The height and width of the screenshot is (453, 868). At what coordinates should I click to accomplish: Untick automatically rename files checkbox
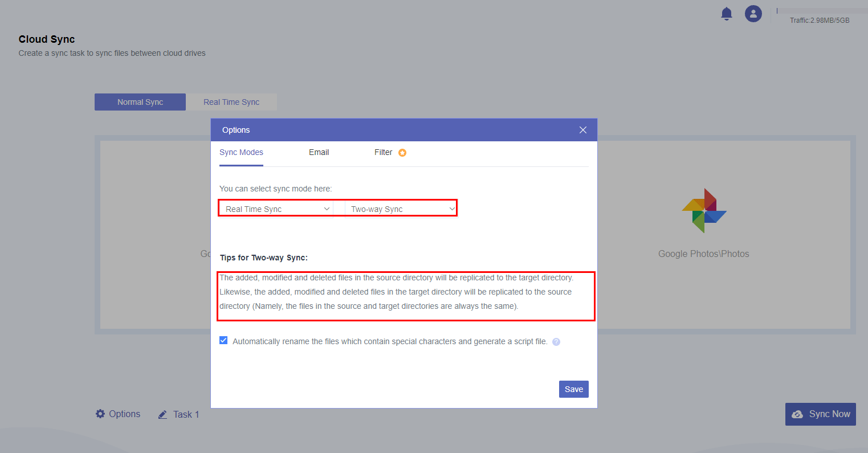click(223, 341)
